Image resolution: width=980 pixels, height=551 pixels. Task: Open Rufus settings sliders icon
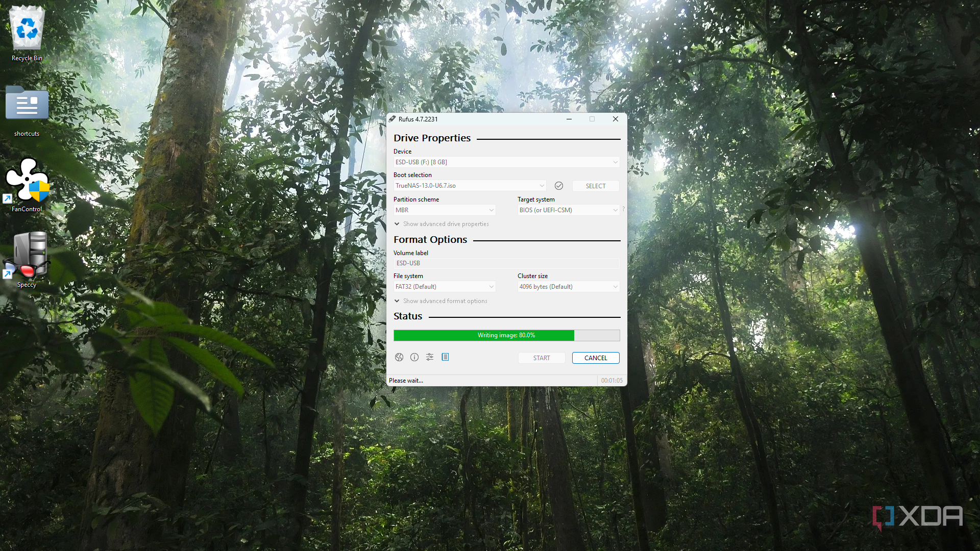coord(430,357)
